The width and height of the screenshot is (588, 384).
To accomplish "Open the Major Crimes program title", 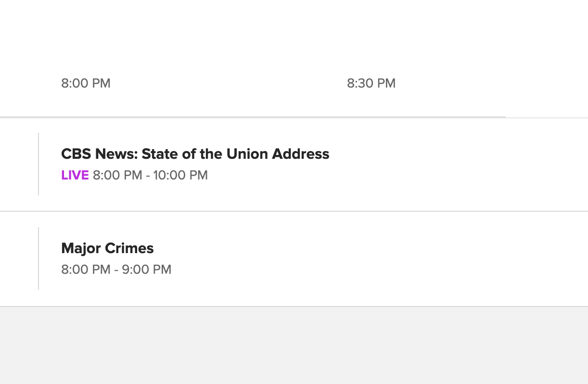I will 107,248.
